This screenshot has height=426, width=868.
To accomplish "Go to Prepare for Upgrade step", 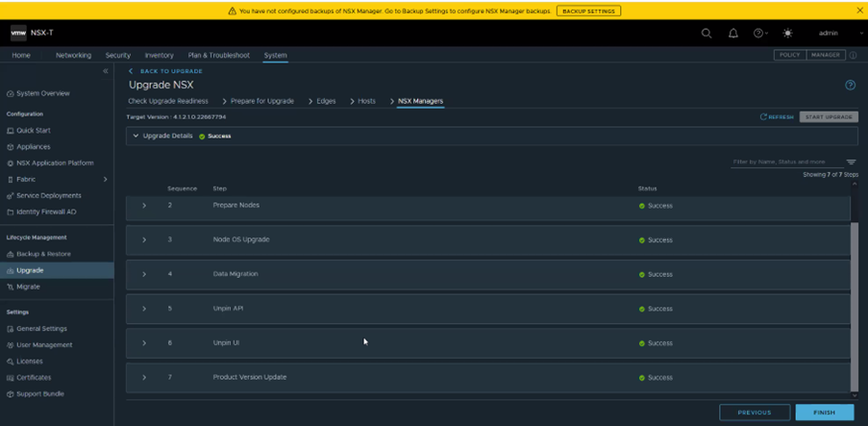I will 261,101.
